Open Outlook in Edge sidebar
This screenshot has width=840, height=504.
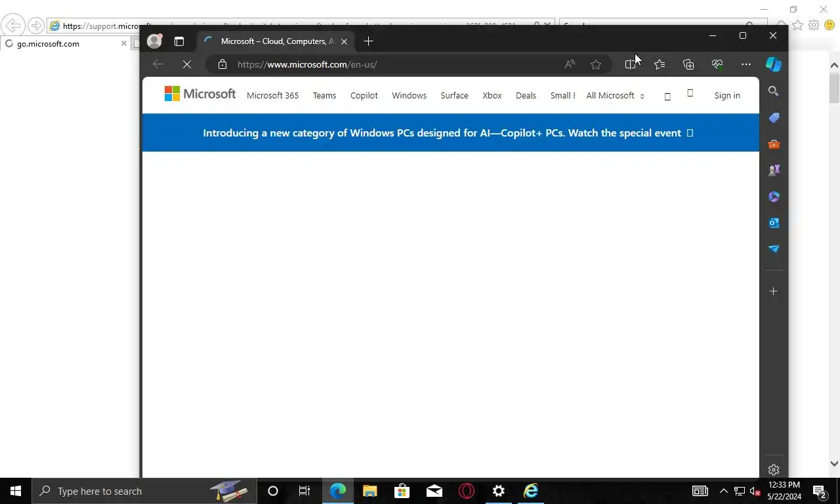[774, 222]
